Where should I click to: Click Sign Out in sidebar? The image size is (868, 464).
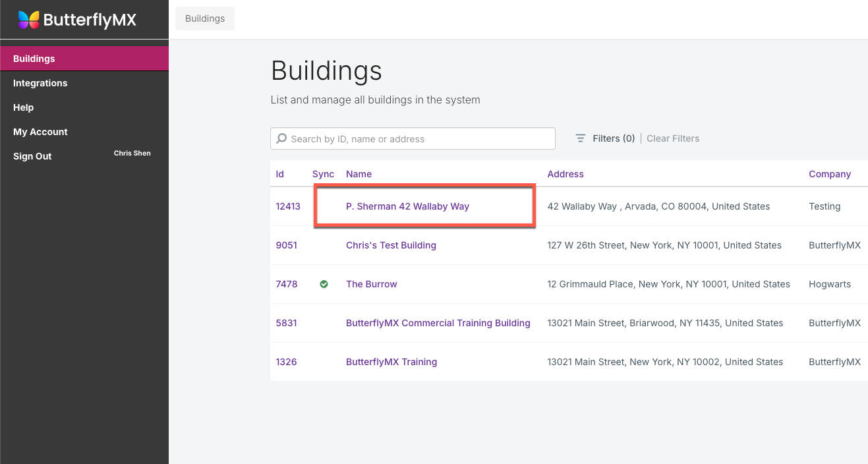[32, 156]
